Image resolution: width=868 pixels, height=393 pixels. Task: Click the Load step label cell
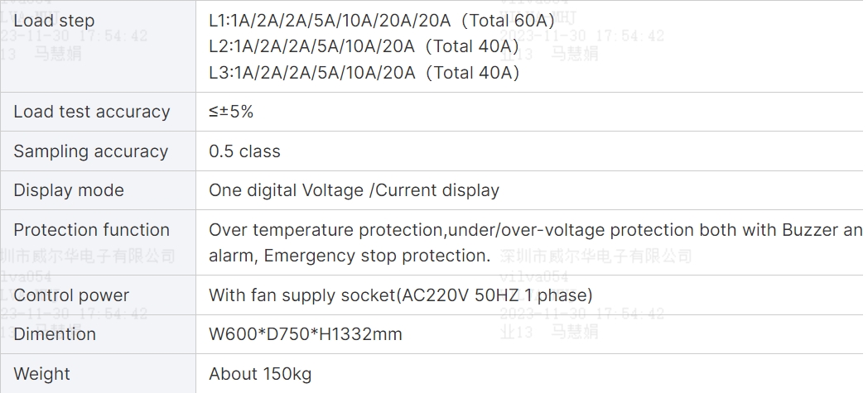click(98, 46)
